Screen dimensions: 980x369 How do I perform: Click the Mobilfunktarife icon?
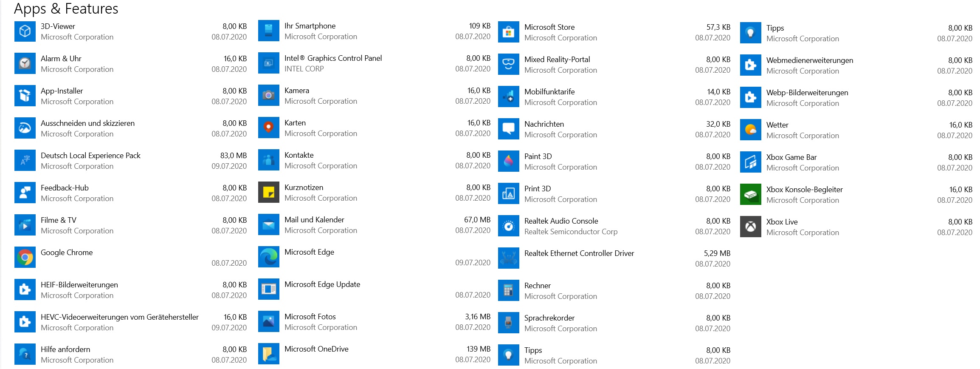pos(509,97)
